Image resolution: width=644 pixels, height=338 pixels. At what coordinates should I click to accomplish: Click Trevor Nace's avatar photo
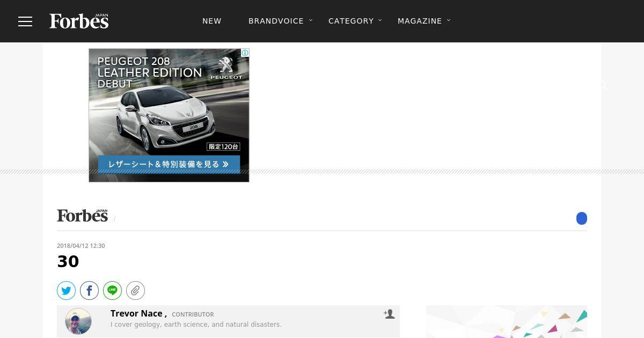(78, 321)
